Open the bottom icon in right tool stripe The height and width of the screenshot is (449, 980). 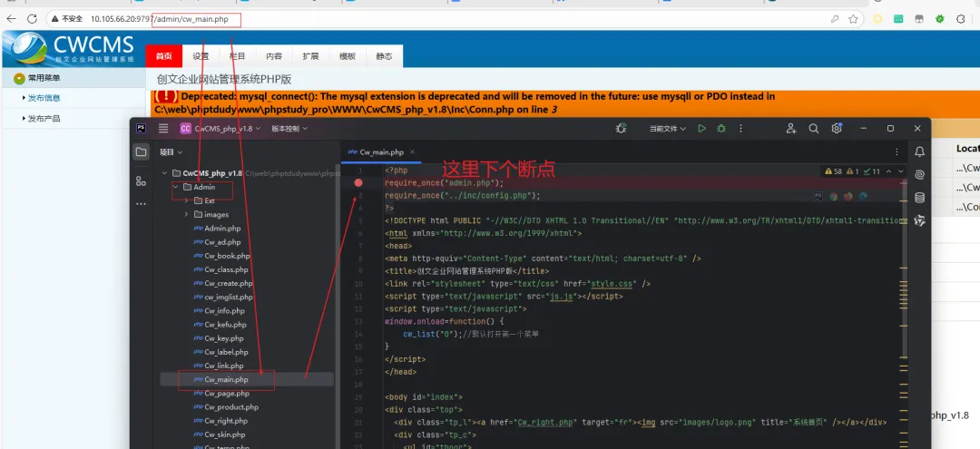pos(919,220)
